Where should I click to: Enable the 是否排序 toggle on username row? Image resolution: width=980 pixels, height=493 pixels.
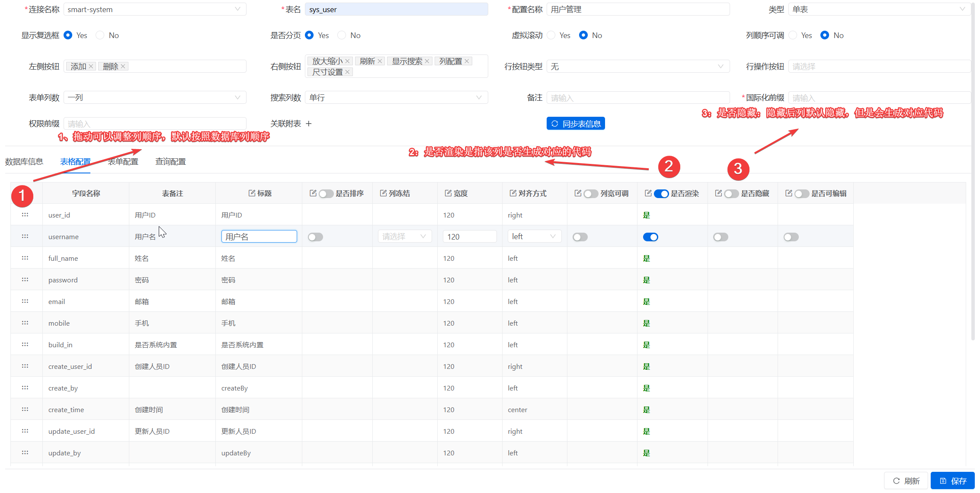[315, 237]
